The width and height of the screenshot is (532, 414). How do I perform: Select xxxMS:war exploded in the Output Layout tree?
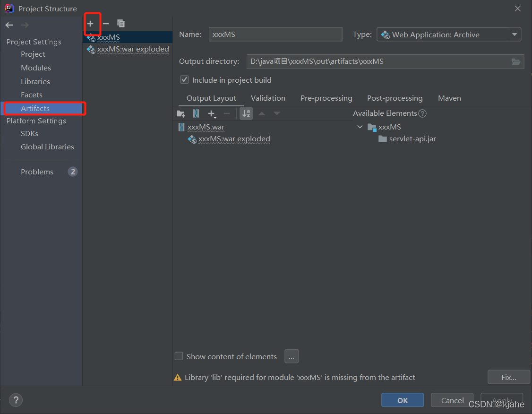(x=234, y=139)
